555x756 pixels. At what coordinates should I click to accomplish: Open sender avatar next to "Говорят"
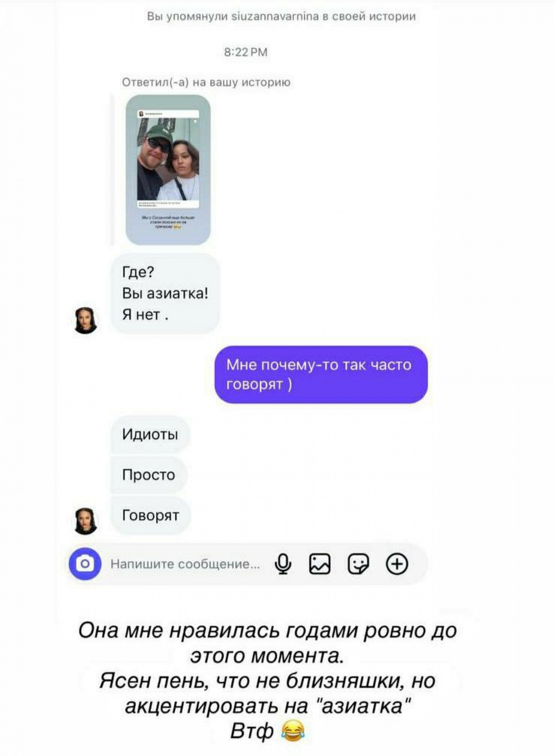(86, 521)
